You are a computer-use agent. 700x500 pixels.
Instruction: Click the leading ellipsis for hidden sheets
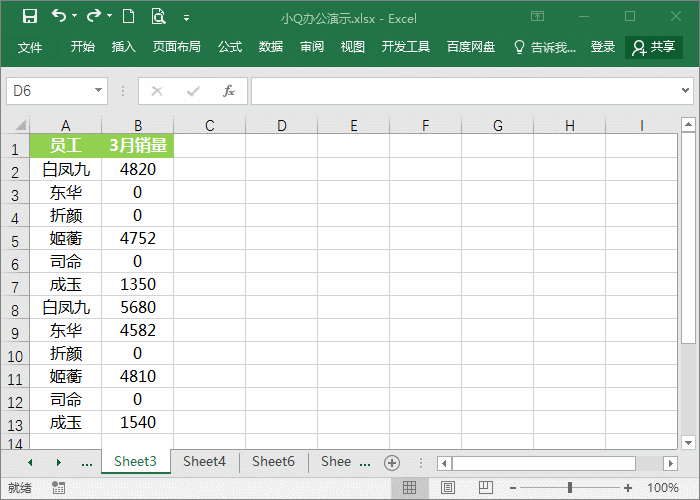tap(87, 463)
